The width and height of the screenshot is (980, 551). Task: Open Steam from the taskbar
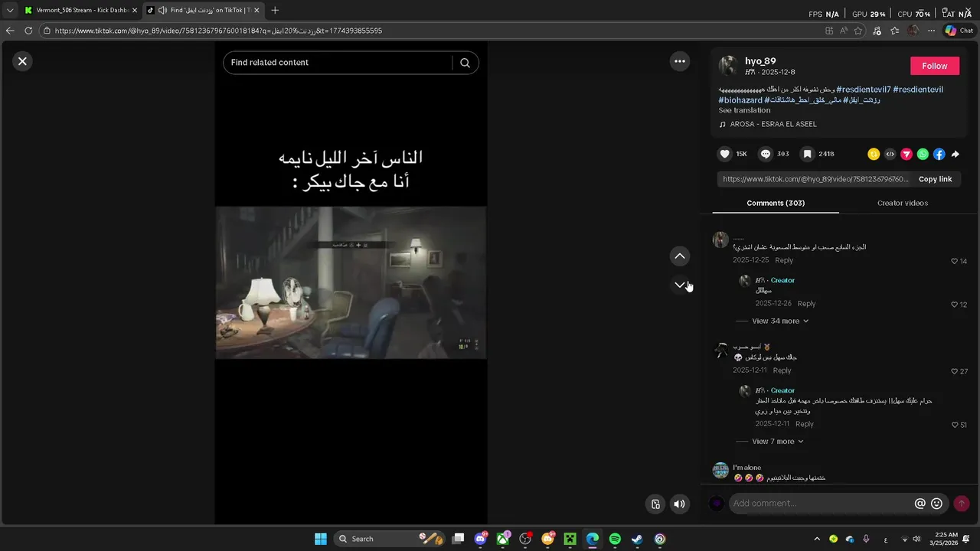pos(637,539)
